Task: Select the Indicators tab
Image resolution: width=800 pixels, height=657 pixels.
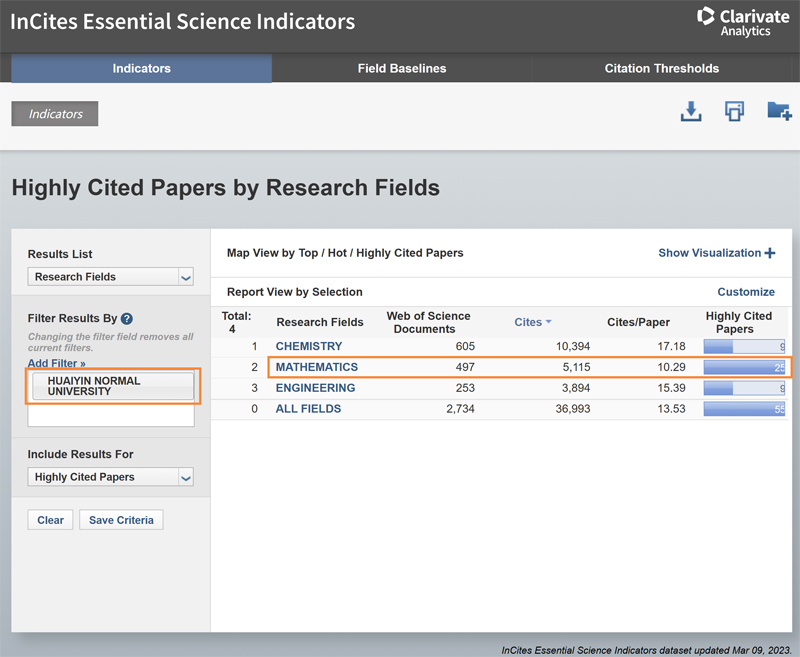Action: tap(141, 68)
